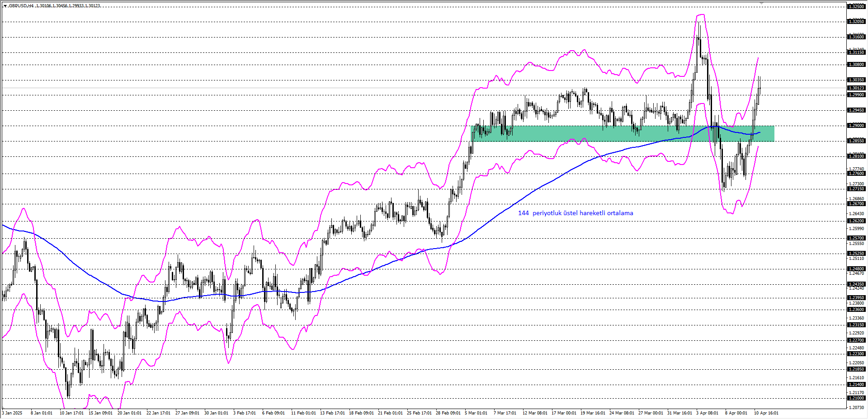Click the 1.32050 price level label
This screenshot has width=868, height=419.
pos(856,22)
